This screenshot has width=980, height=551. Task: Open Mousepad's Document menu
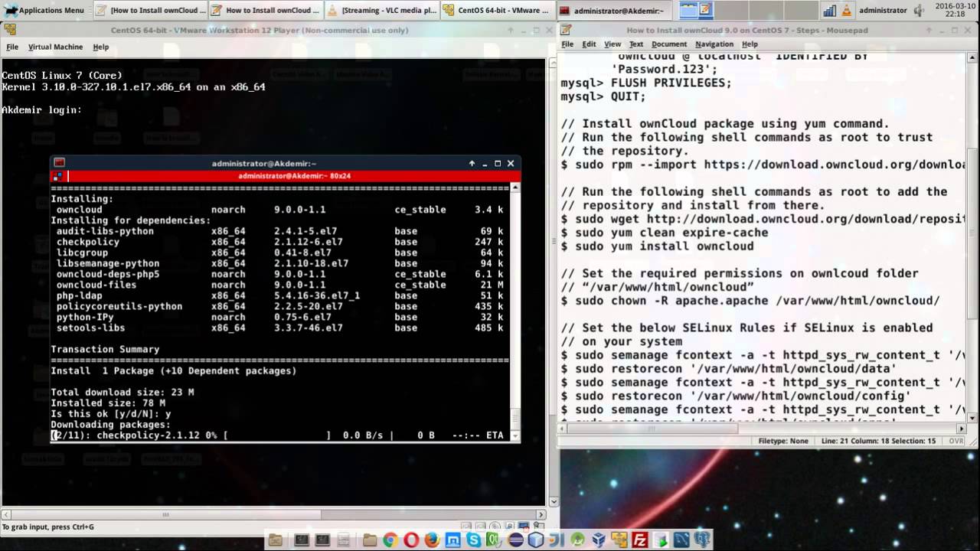(669, 44)
